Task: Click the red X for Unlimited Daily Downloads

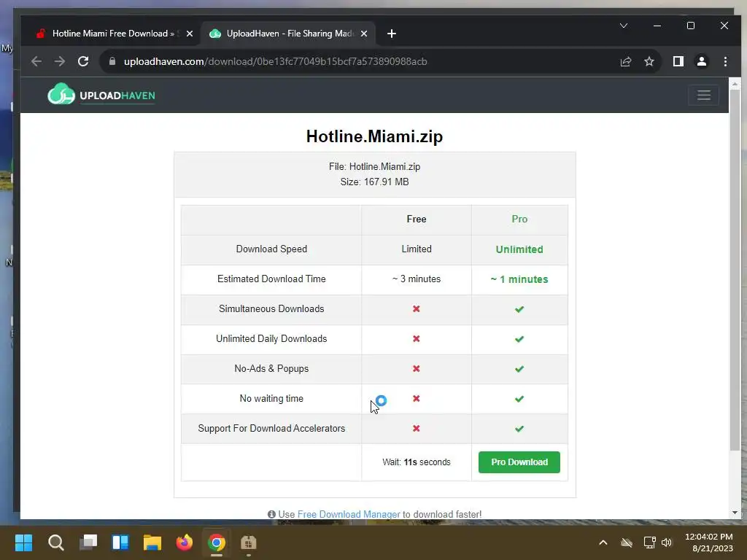Action: 417,338
